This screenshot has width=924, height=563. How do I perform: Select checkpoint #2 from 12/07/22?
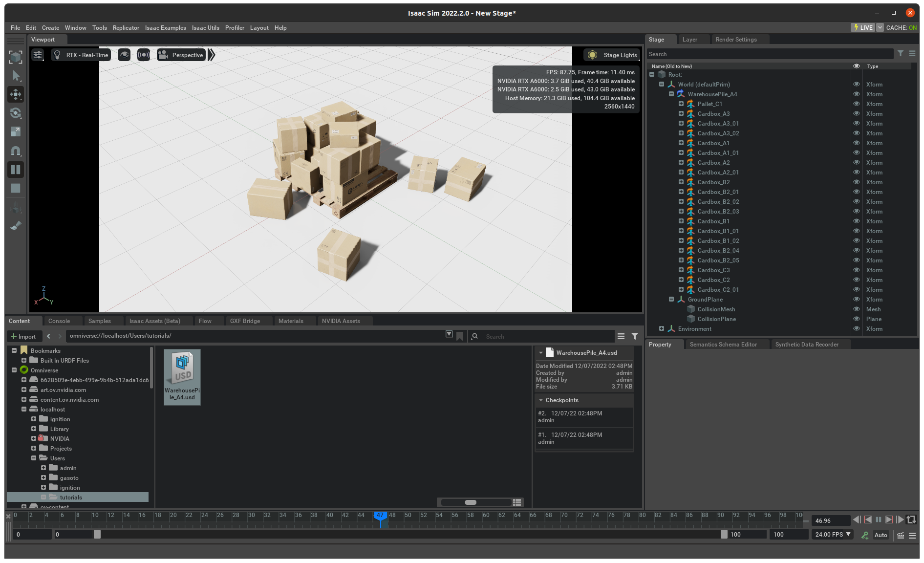(x=584, y=417)
